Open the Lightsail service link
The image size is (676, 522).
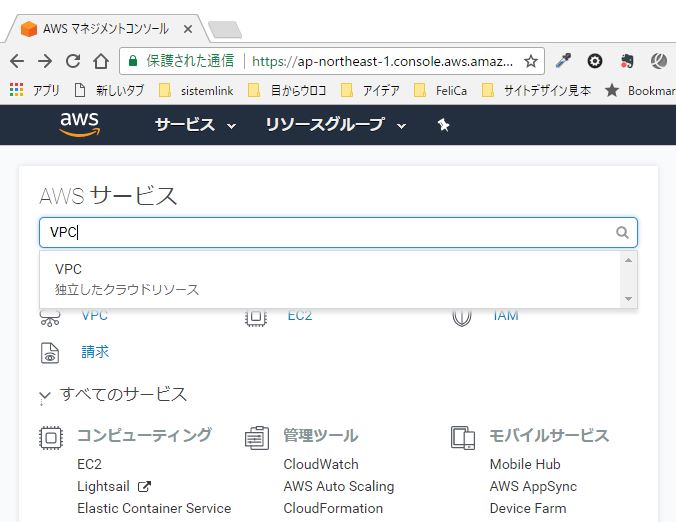coord(103,486)
